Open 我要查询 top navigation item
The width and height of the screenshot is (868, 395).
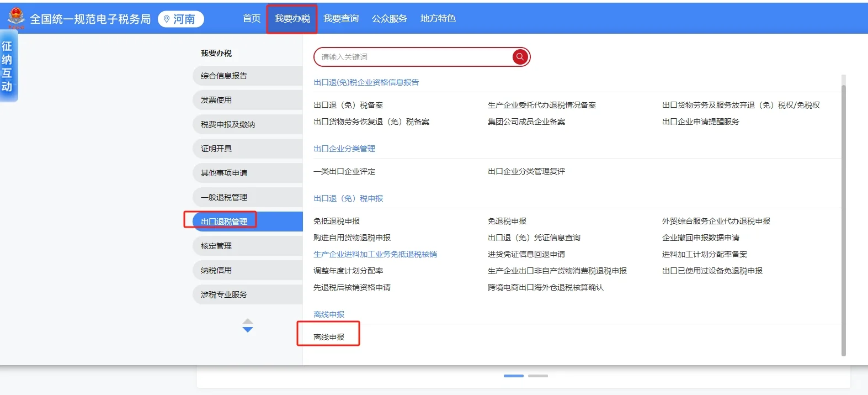[x=341, y=18]
